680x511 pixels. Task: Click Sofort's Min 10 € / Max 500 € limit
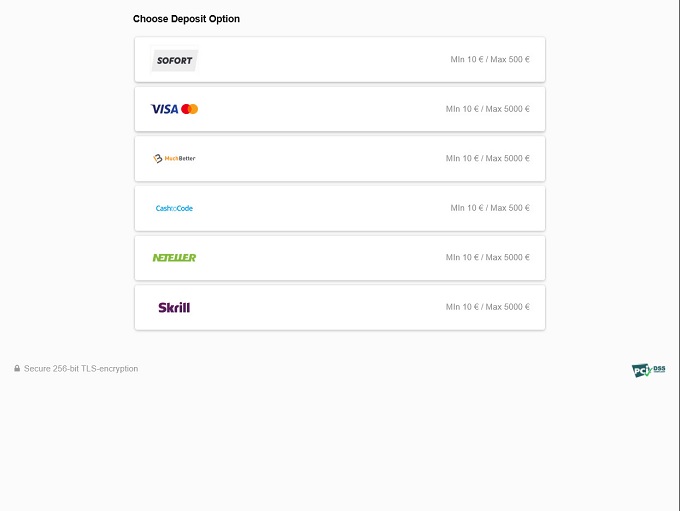coord(490,60)
